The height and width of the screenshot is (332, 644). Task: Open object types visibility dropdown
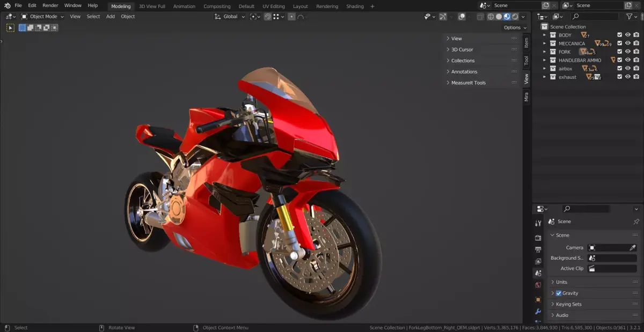(x=429, y=17)
